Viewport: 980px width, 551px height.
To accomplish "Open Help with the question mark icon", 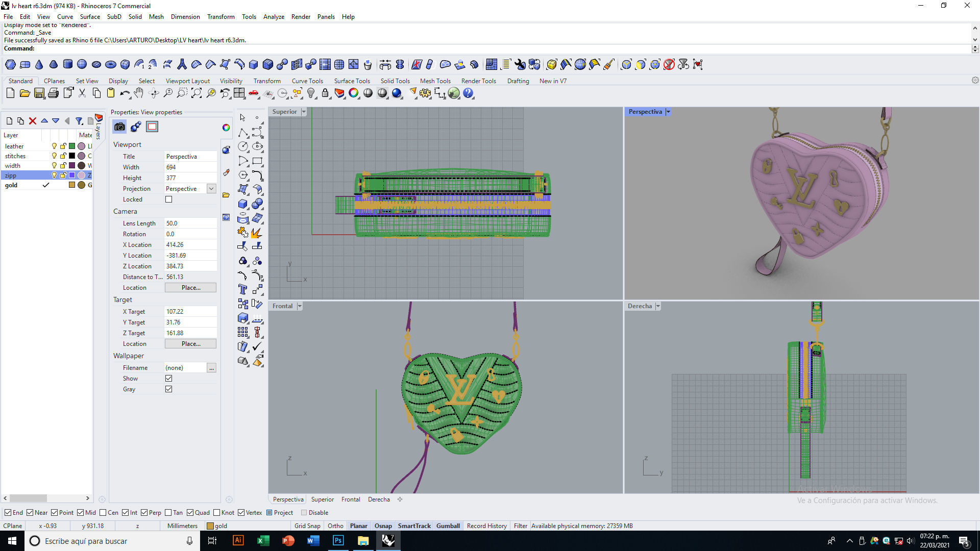I will (468, 93).
